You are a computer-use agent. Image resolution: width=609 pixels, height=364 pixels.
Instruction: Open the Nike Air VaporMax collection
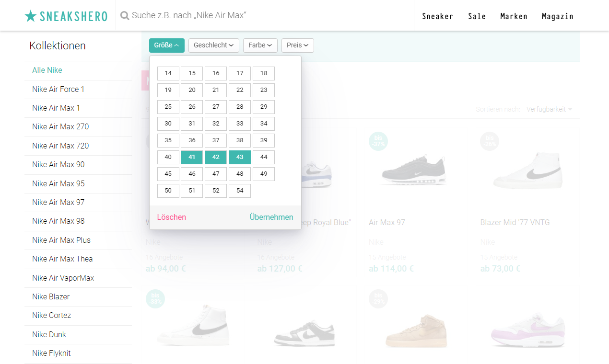pyautogui.click(x=78, y=278)
